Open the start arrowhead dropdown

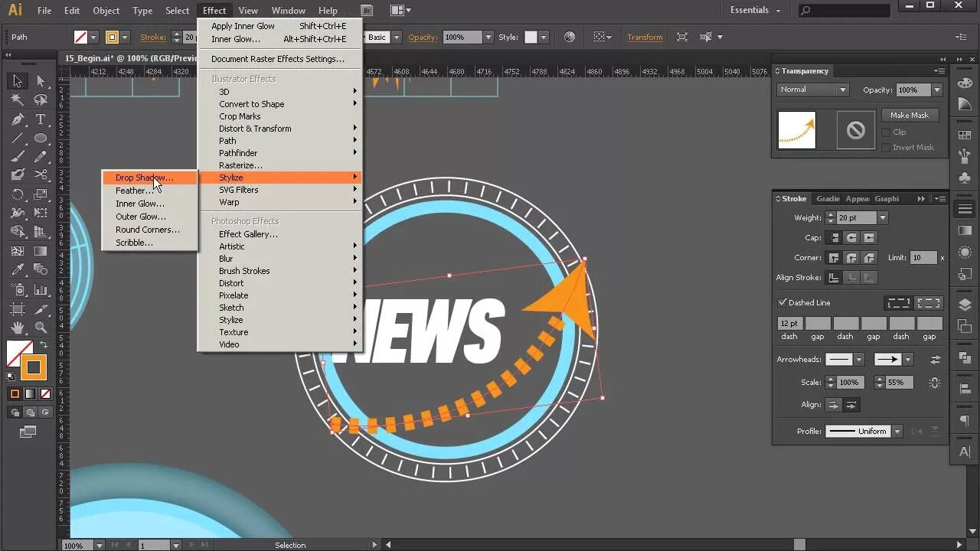click(x=859, y=360)
